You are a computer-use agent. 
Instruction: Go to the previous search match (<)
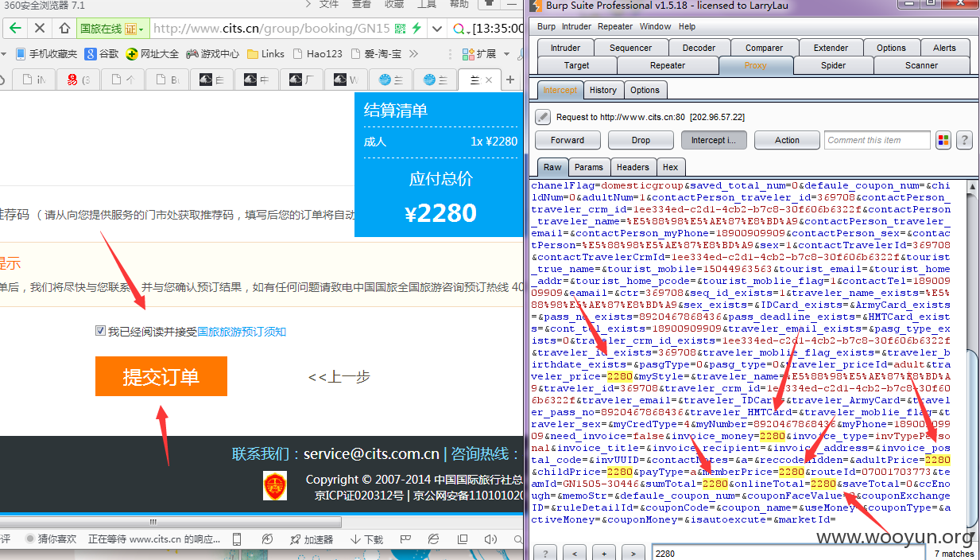[575, 554]
